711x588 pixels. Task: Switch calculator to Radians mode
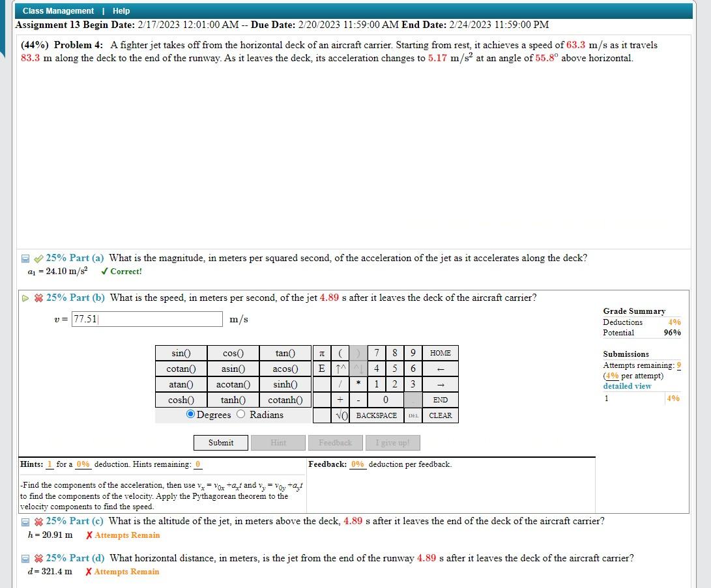[240, 415]
